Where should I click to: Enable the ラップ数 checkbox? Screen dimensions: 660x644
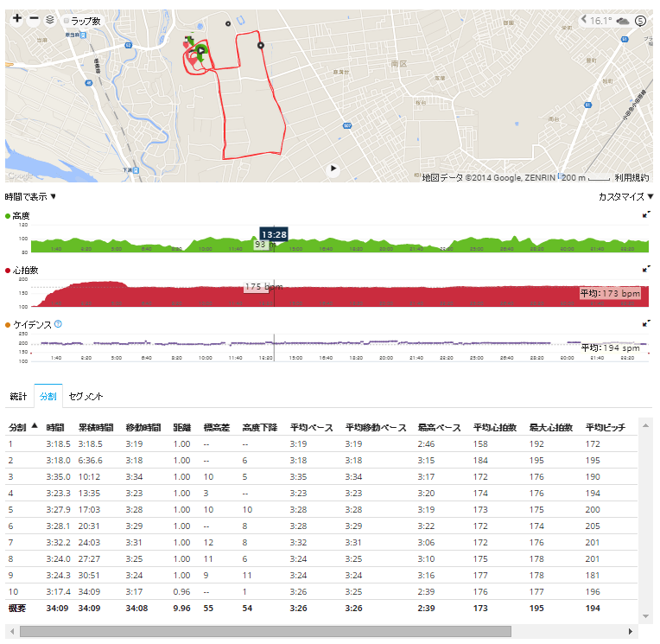tap(66, 20)
